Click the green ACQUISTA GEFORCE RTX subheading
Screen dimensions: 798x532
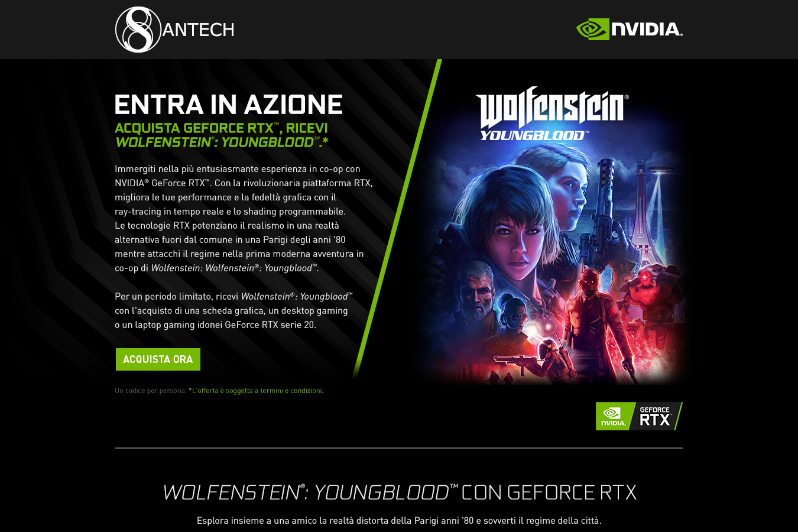coord(222,135)
